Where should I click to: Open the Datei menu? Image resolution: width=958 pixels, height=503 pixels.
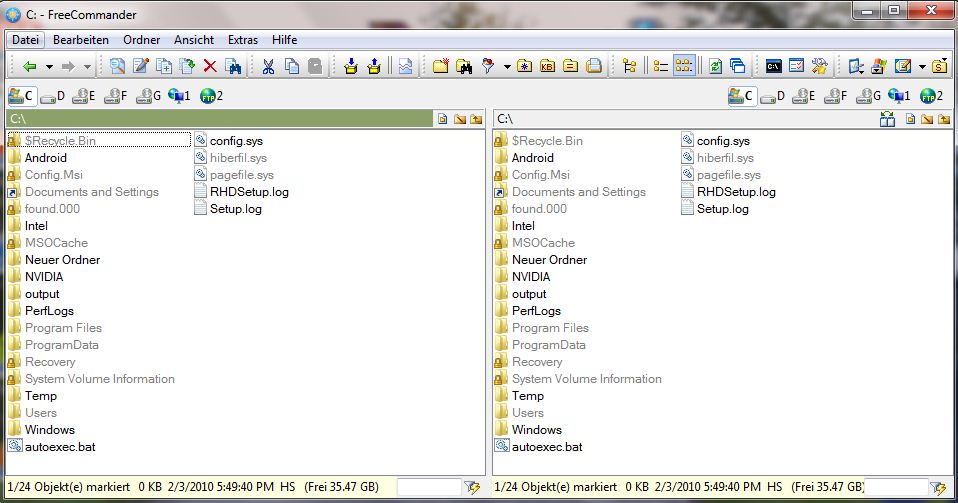[x=25, y=40]
